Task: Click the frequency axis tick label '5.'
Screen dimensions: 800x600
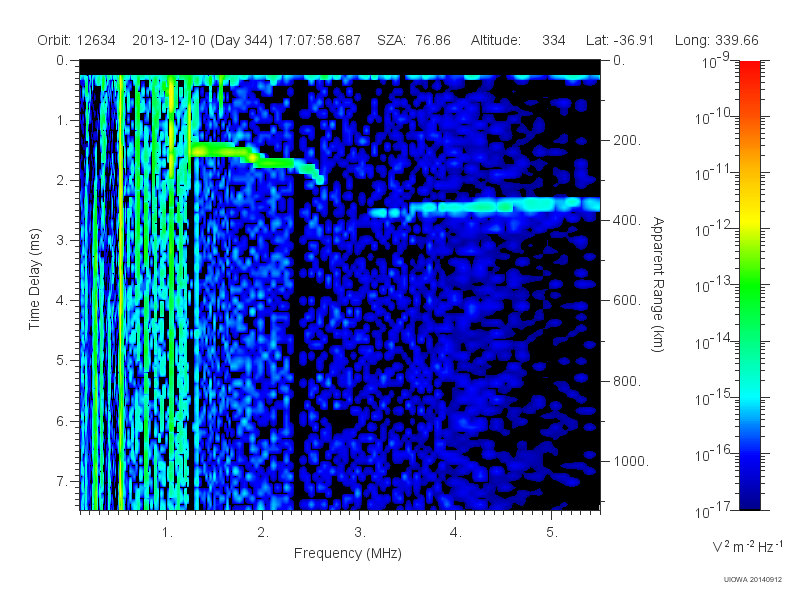Action: click(x=552, y=532)
